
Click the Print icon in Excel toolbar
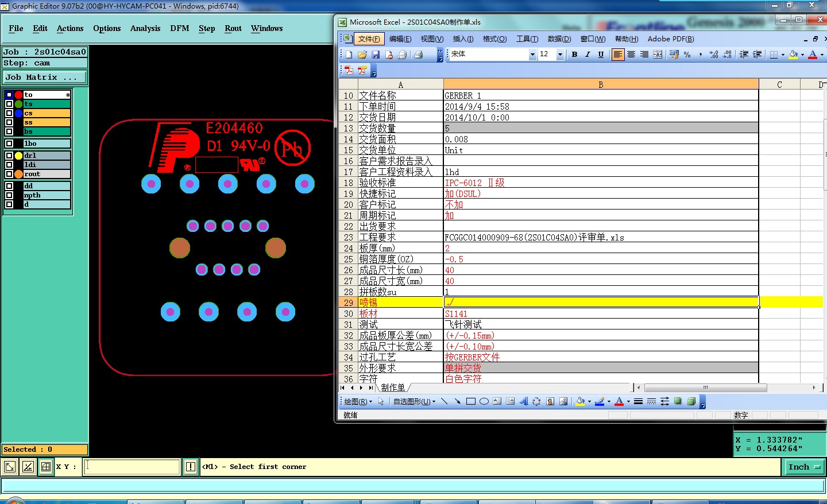(x=419, y=55)
